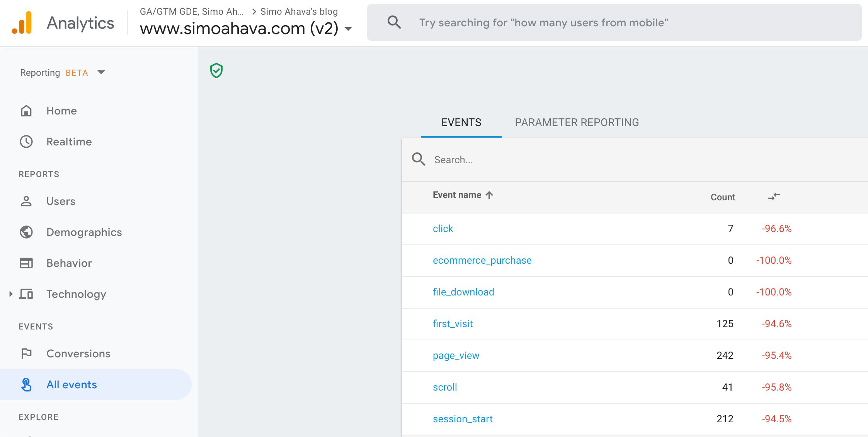
Task: Click the green verified shield icon
Action: [216, 70]
